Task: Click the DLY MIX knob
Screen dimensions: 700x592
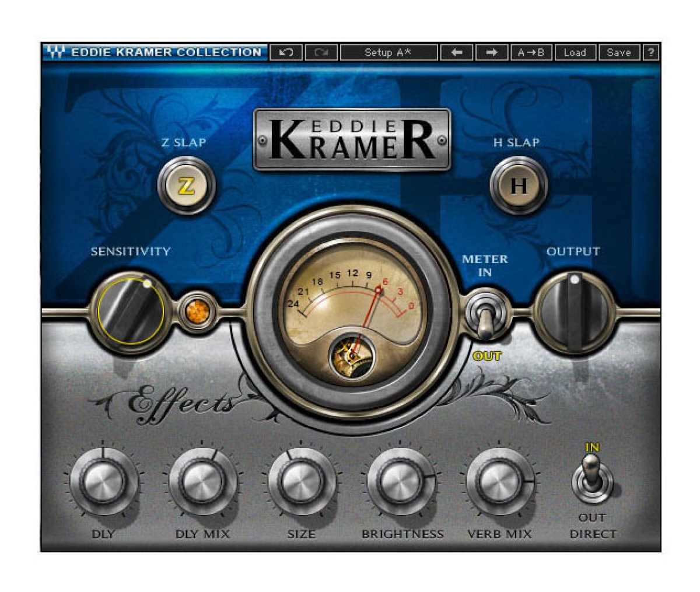Action: pyautogui.click(x=202, y=482)
